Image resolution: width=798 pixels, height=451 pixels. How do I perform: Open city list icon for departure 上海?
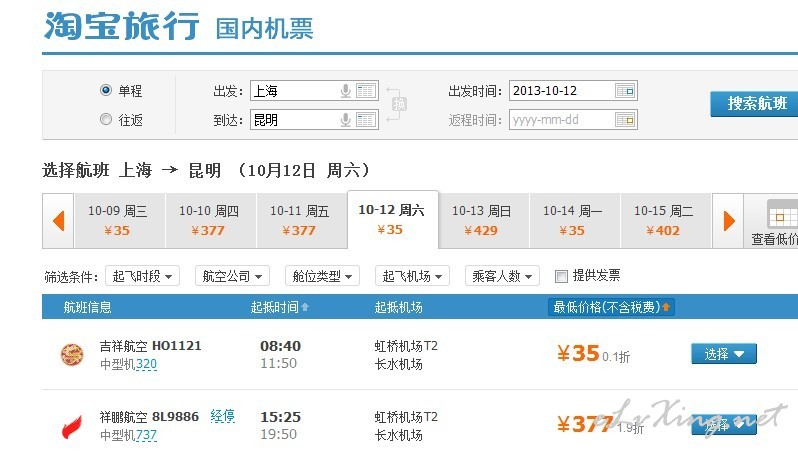tap(365, 91)
